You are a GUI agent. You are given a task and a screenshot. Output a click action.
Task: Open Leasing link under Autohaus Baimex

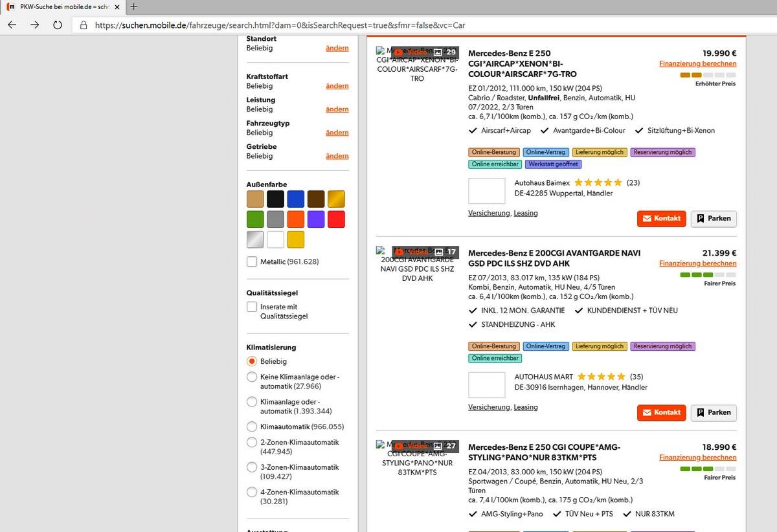pyautogui.click(x=526, y=213)
